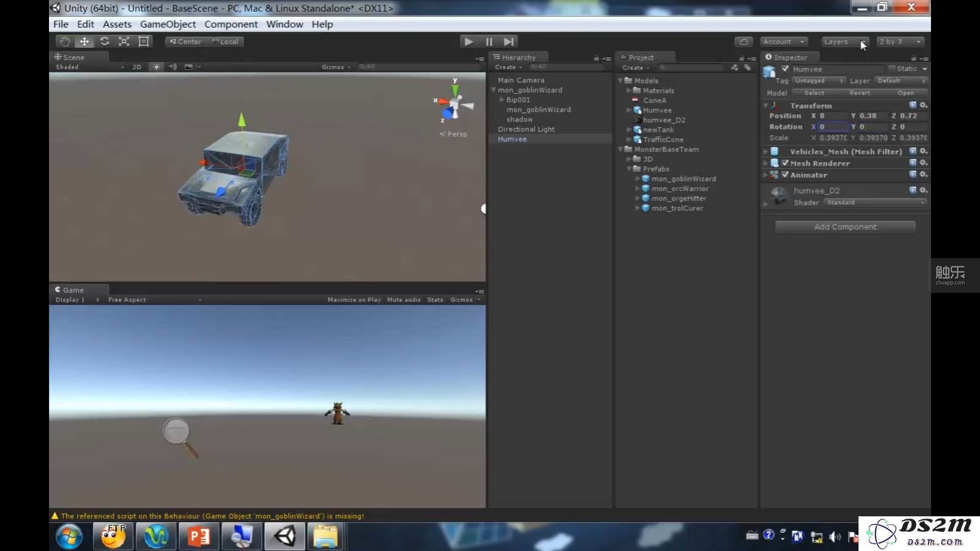Click model Select button
This screenshot has height=551, width=980.
click(x=814, y=93)
